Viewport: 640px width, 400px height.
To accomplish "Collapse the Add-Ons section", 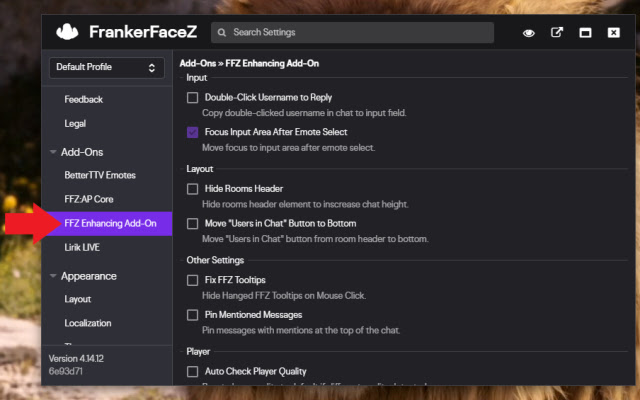I will (x=53, y=152).
